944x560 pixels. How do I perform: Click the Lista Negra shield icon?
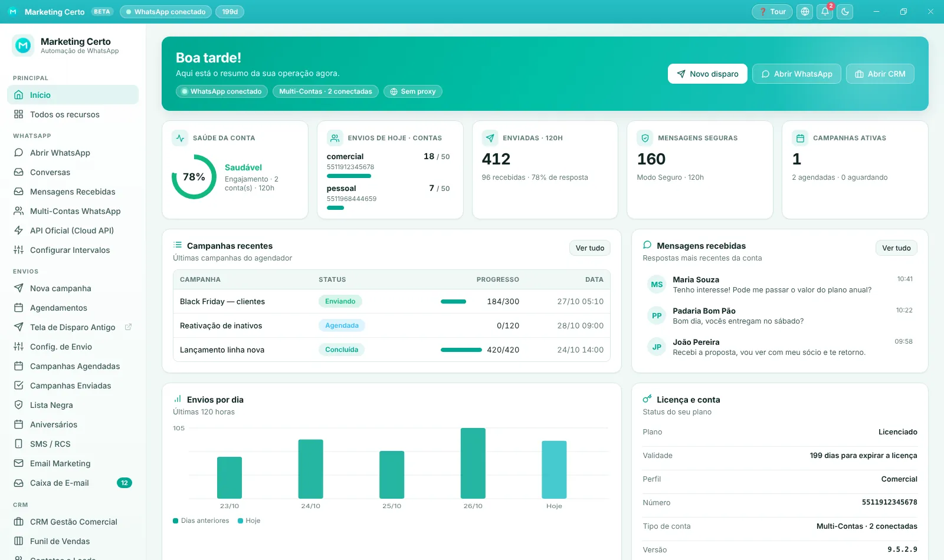[x=19, y=405]
